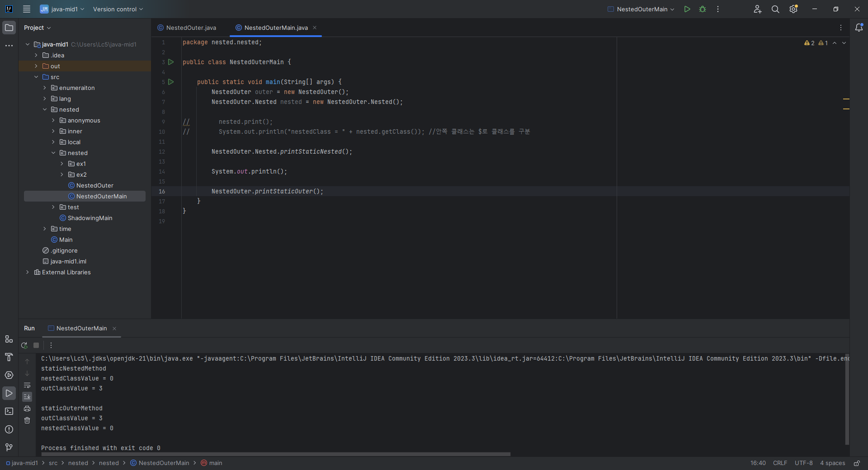
Task: Stop the running process square button
Action: (36, 345)
